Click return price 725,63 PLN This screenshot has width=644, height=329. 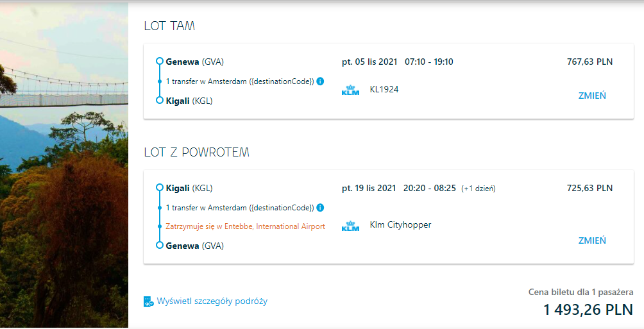[x=589, y=189]
